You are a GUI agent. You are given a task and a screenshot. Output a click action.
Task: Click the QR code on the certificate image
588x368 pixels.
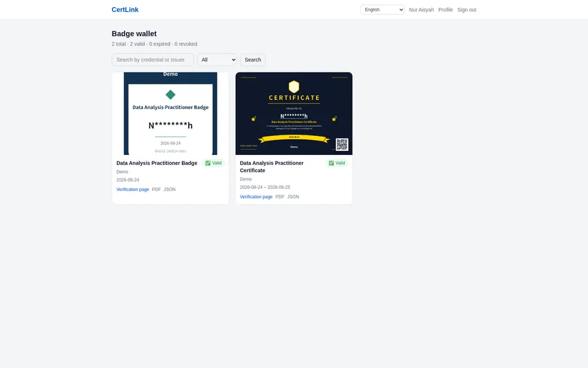[x=342, y=144]
